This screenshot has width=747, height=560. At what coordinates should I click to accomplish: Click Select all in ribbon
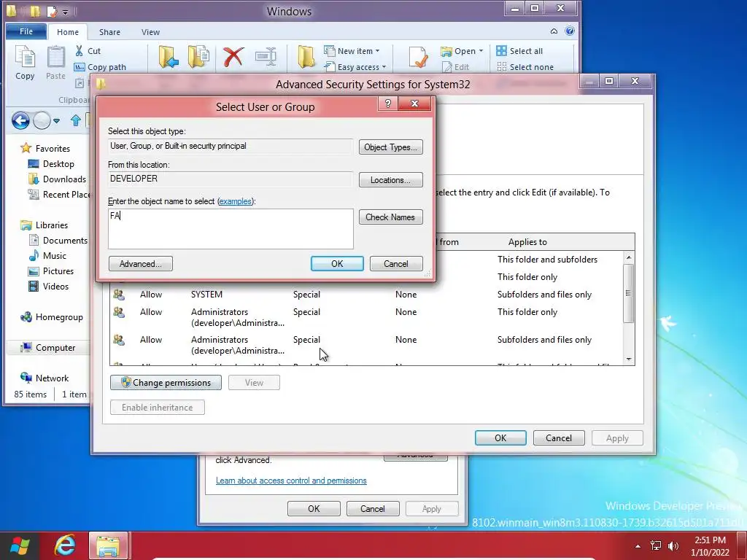519,51
